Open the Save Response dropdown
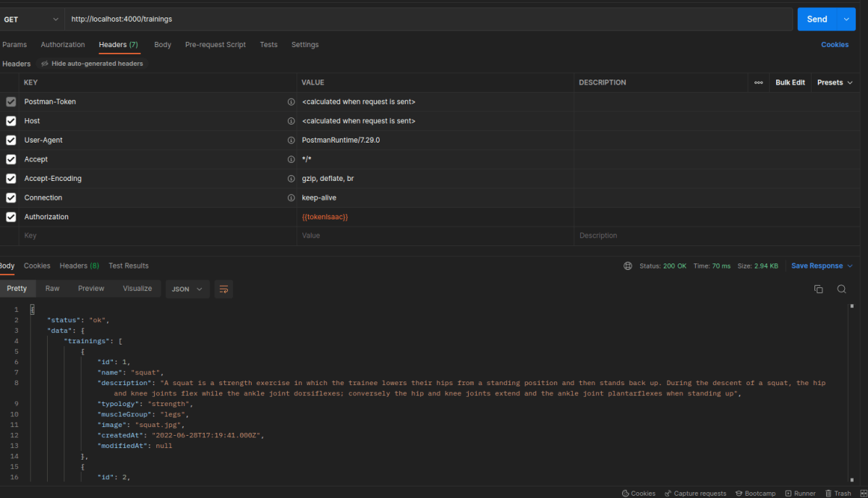 tap(822, 266)
